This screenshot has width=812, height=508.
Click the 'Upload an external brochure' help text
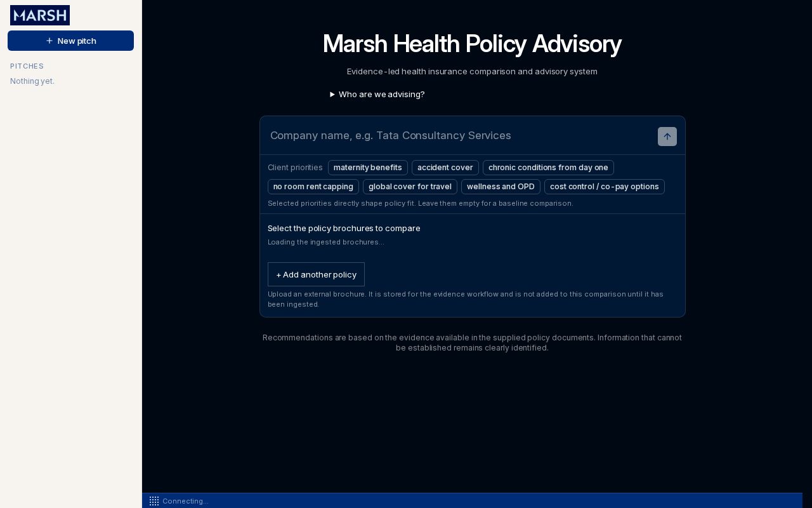point(466,299)
